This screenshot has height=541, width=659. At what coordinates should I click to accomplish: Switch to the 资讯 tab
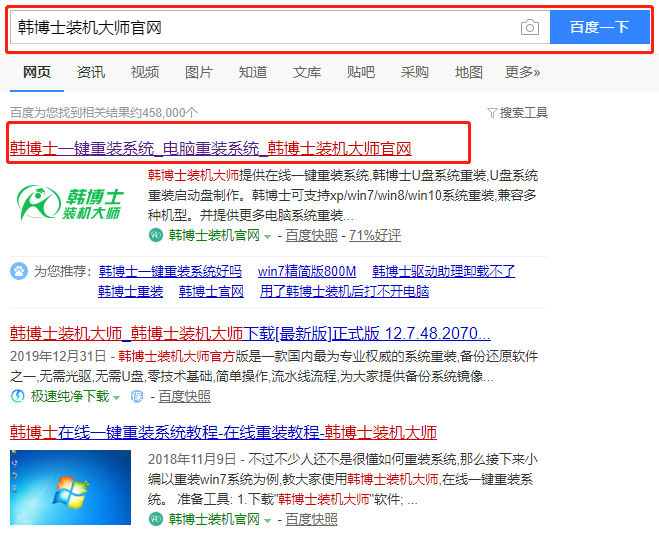coord(91,72)
